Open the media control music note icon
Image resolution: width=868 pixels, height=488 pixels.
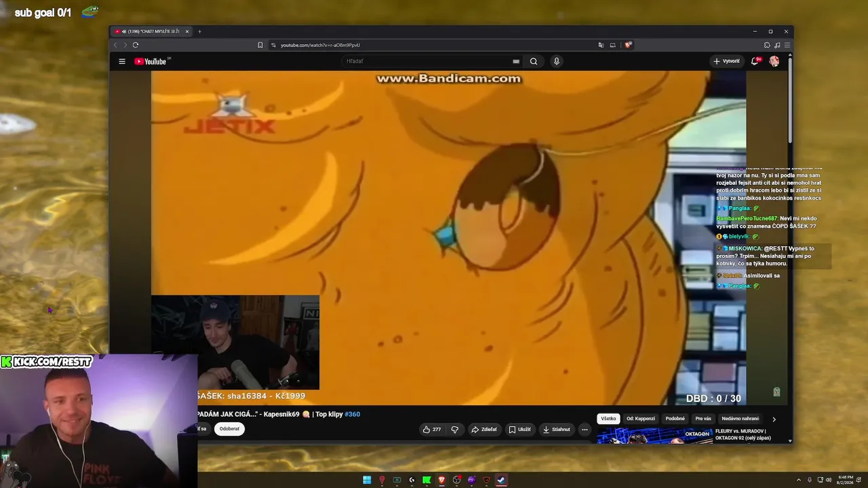coord(777,45)
